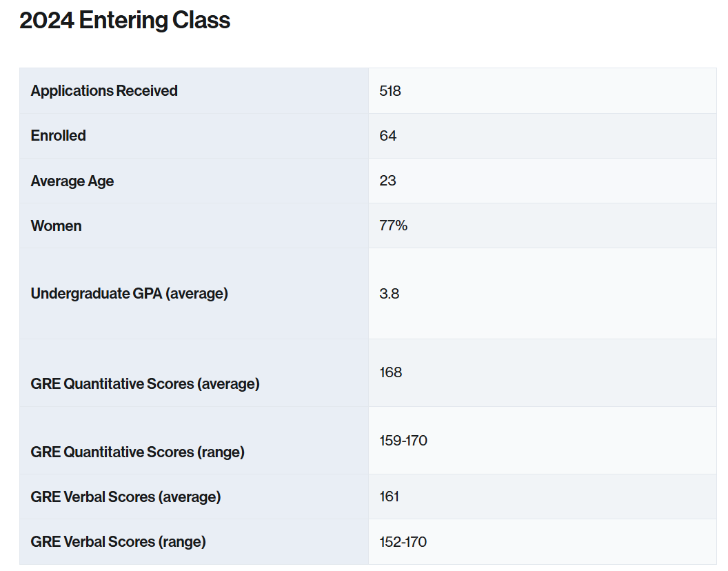Click the 77% women value
This screenshot has width=728, height=571.
coord(393,226)
